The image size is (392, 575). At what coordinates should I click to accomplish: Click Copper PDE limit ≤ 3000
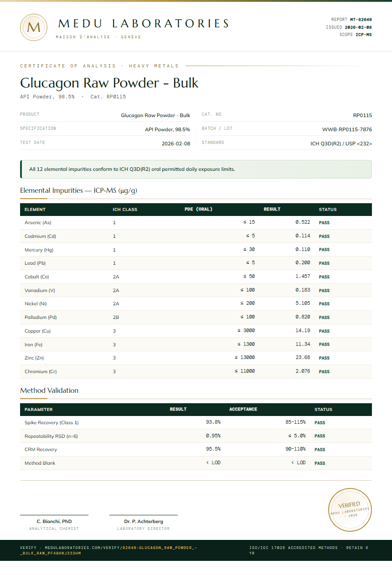[246, 331]
